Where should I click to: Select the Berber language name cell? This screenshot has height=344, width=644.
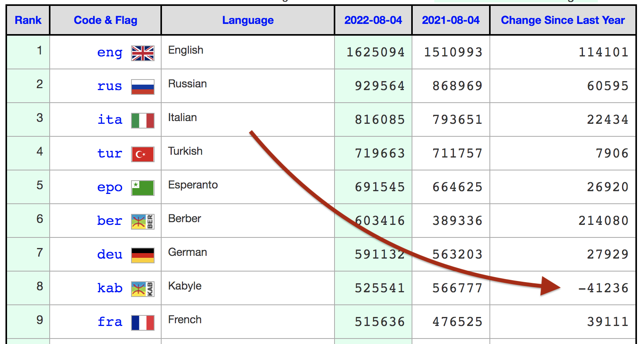pos(248,221)
